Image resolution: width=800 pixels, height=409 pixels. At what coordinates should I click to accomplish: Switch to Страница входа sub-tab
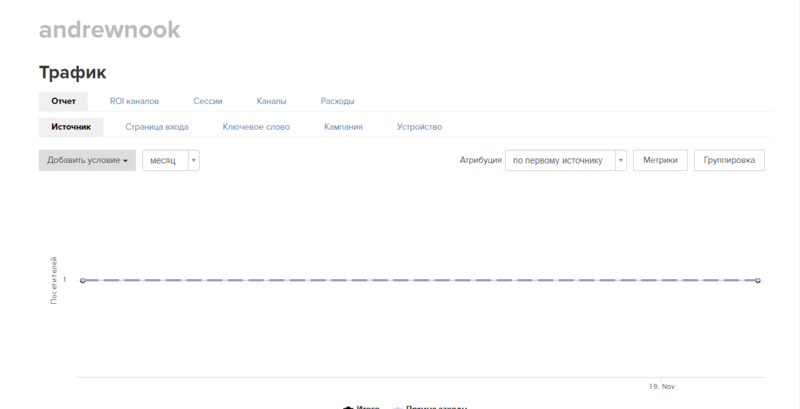156,127
